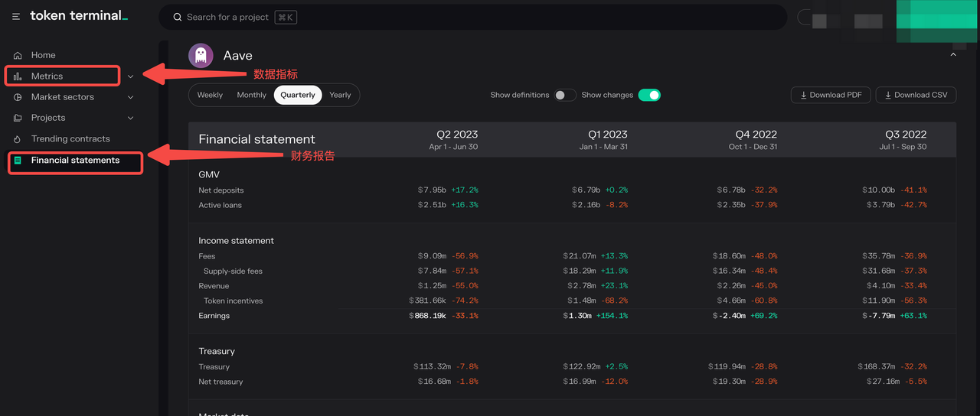Expand the Projects chevron
980x416 pixels.
[x=130, y=118]
